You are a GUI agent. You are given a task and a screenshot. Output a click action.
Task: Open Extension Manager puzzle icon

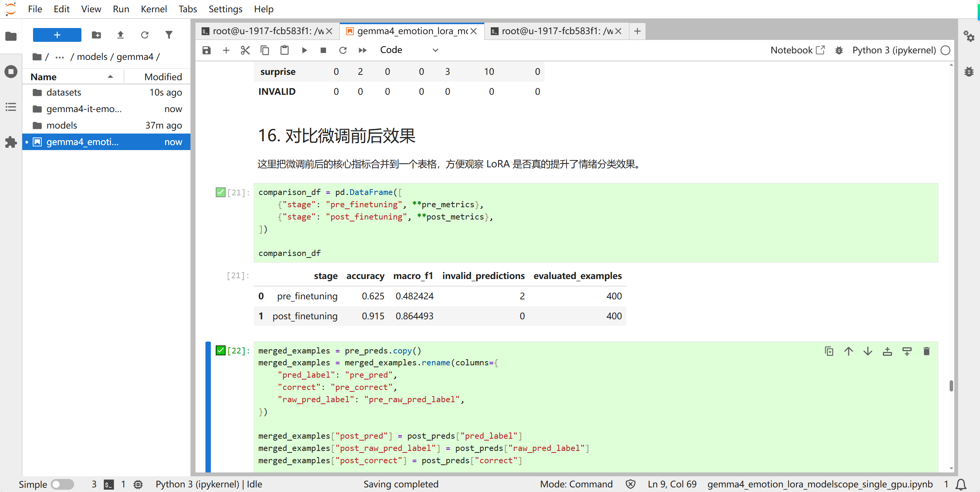coord(11,142)
